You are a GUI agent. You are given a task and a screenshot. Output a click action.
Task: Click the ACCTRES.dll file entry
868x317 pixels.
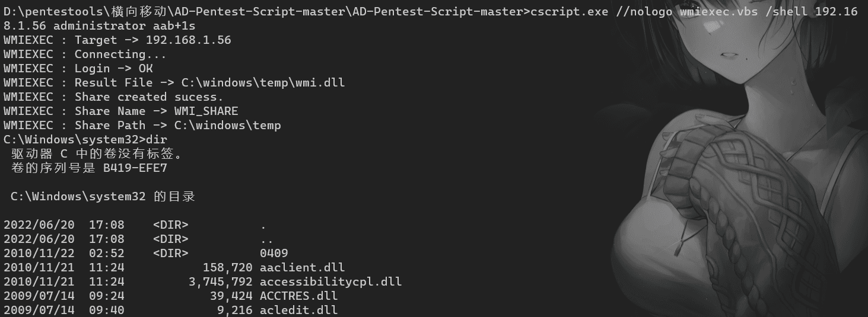coord(298,296)
